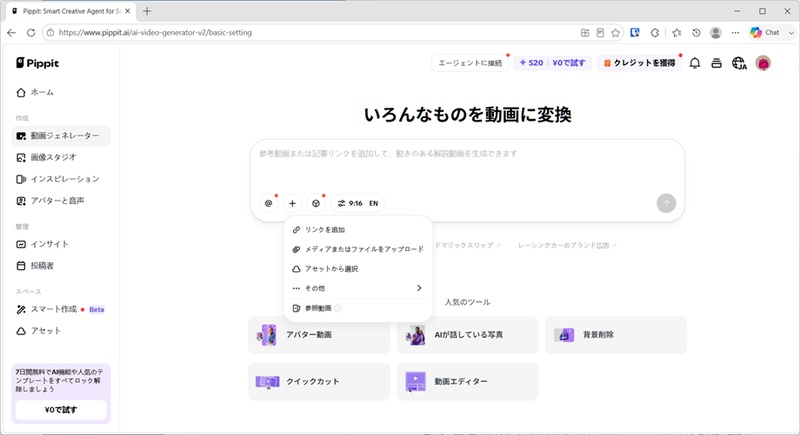Open browser extensions icon

[655, 33]
